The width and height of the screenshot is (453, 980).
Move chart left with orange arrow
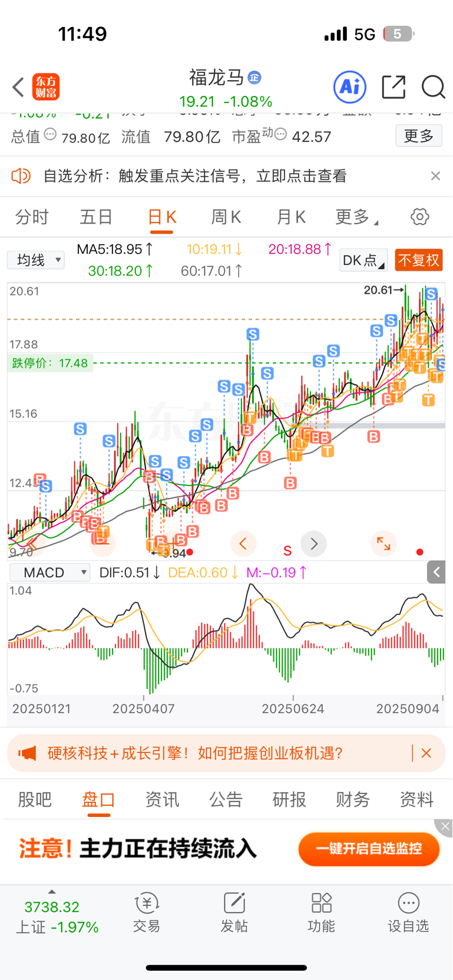[x=243, y=544]
